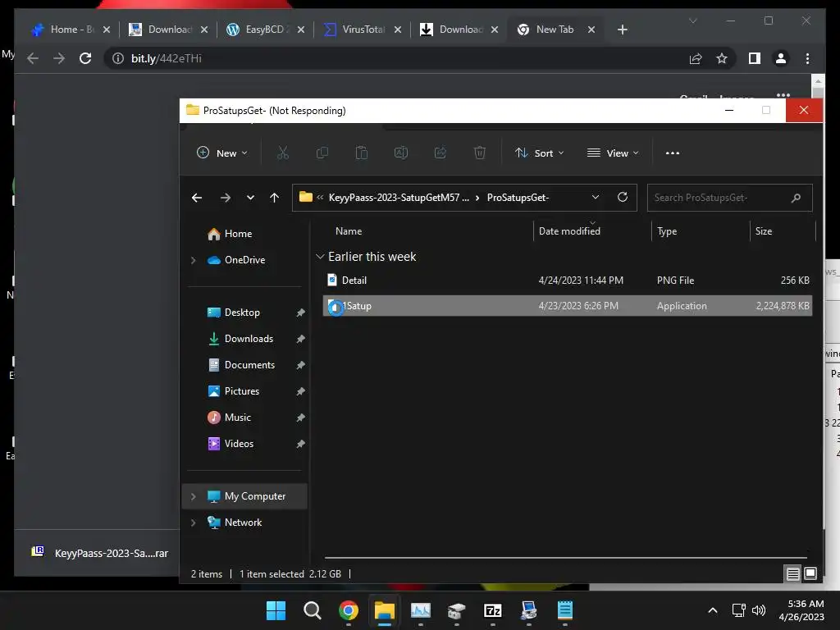The height and width of the screenshot is (630, 840).
Task: Go forward in File Explorer
Action: (225, 198)
